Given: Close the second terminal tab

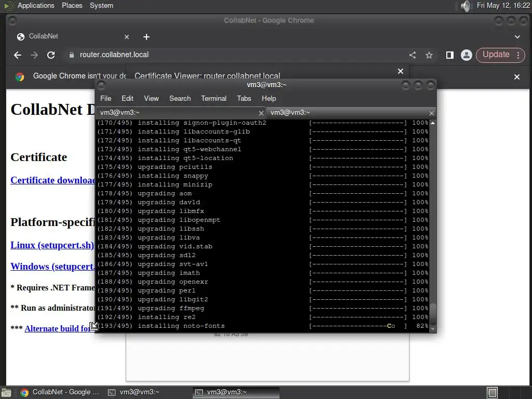Looking at the screenshot, I should pyautogui.click(x=431, y=113).
